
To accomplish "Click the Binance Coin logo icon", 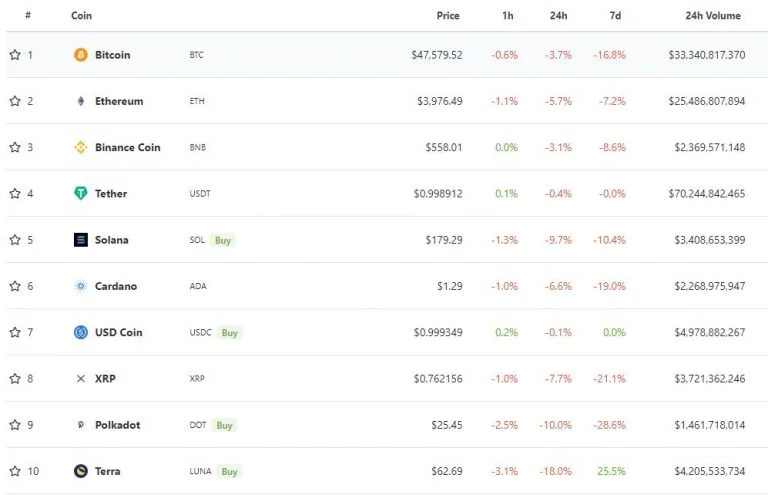I will click(x=81, y=147).
